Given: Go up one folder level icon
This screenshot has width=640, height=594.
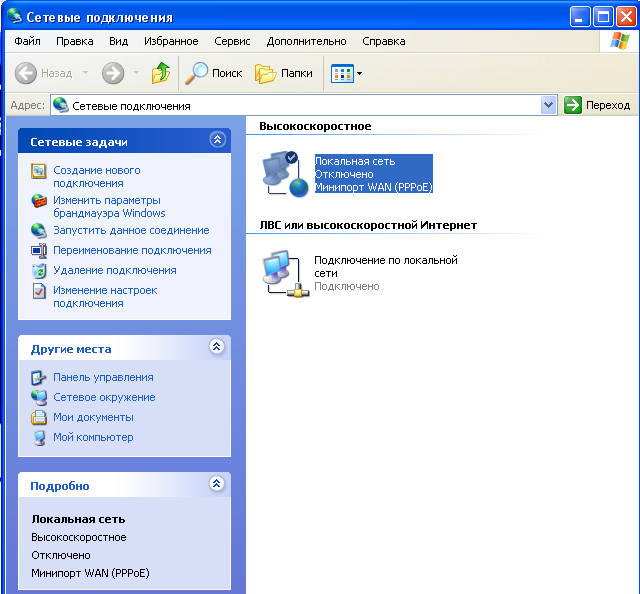Looking at the screenshot, I should point(161,73).
